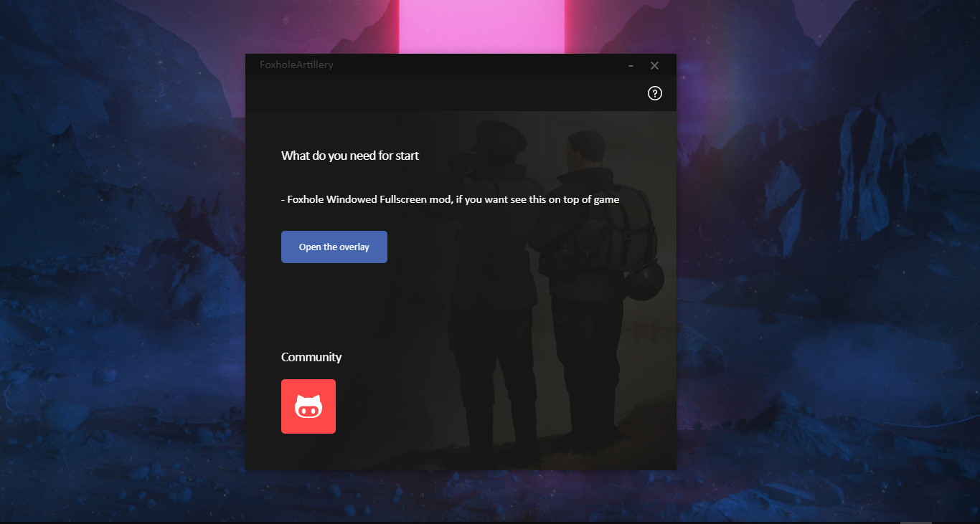Click the gray segment on bottom taskbar edge

916,523
